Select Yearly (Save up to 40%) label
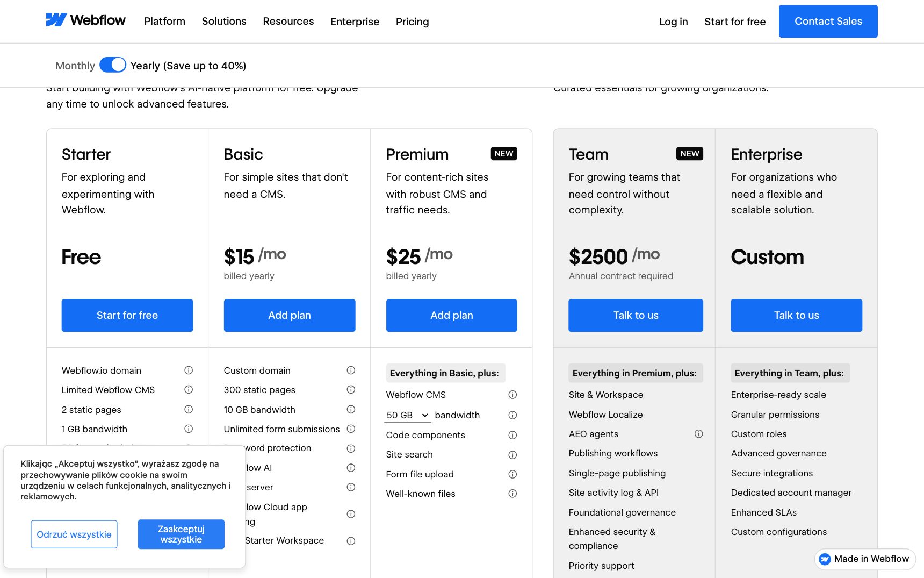The image size is (924, 578). pos(188,66)
